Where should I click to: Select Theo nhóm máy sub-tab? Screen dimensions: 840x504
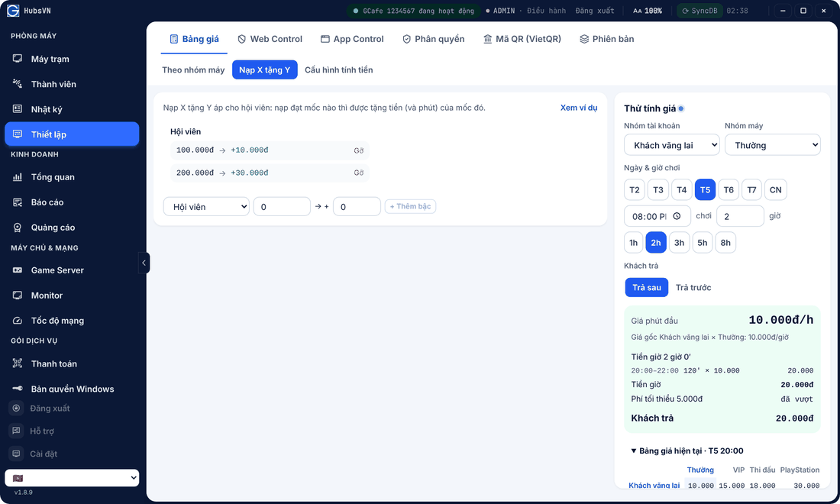click(193, 69)
